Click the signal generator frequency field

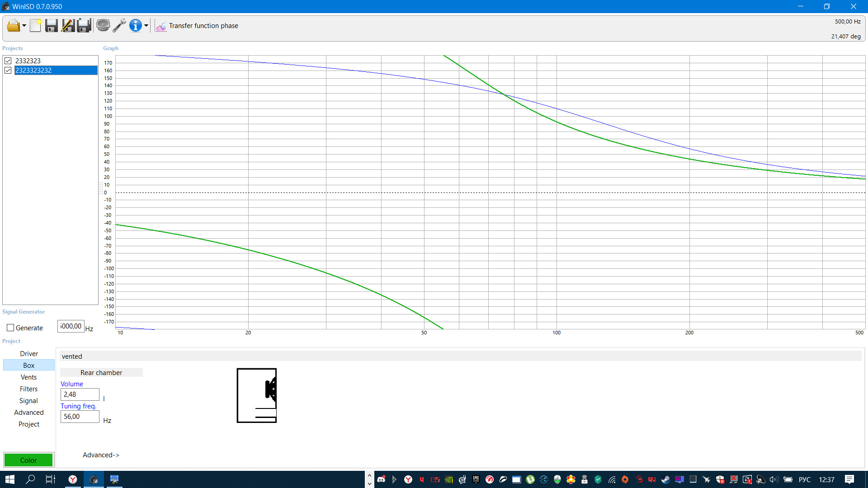coord(71,326)
